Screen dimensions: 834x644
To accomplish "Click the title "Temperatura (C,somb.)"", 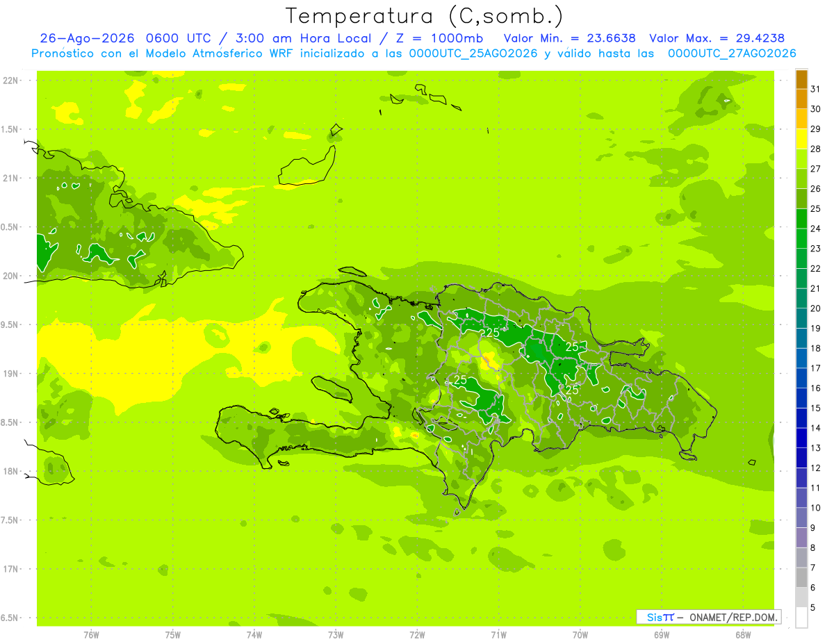I will coord(425,16).
